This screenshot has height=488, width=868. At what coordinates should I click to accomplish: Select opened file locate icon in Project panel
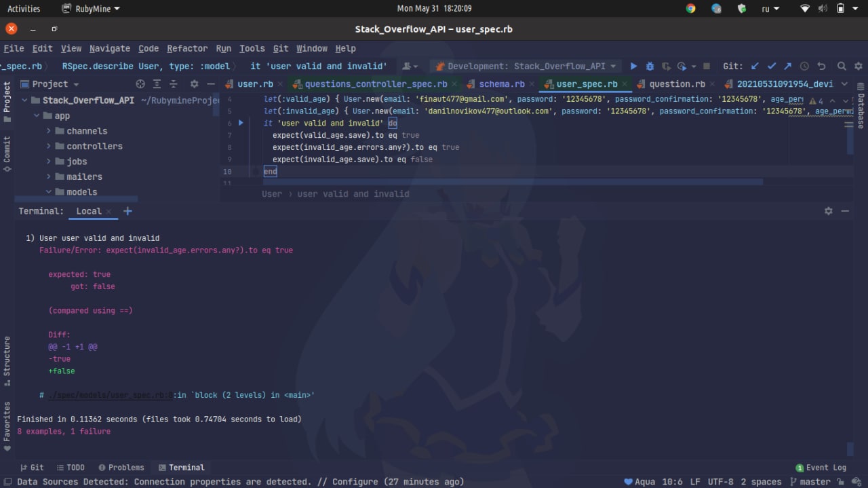140,84
